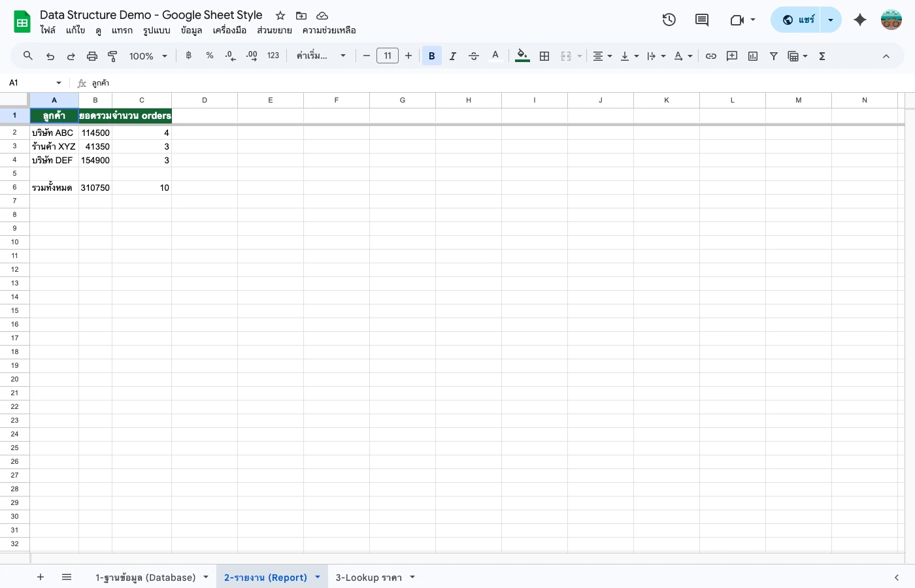Add a comment using the comment icon
This screenshot has height=588, width=915.
pos(731,56)
